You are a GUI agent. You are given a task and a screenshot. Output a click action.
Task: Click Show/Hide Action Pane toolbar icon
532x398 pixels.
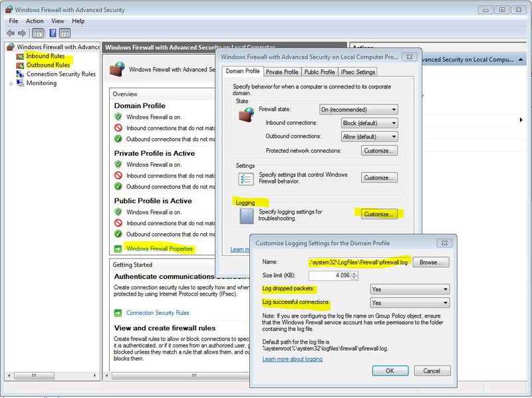pyautogui.click(x=65, y=33)
